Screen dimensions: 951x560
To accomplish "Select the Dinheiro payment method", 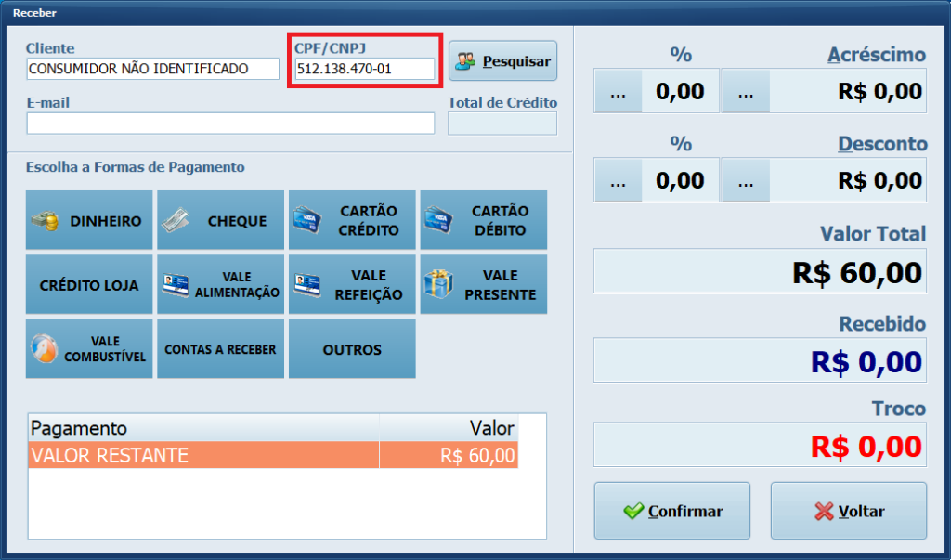I will [89, 221].
